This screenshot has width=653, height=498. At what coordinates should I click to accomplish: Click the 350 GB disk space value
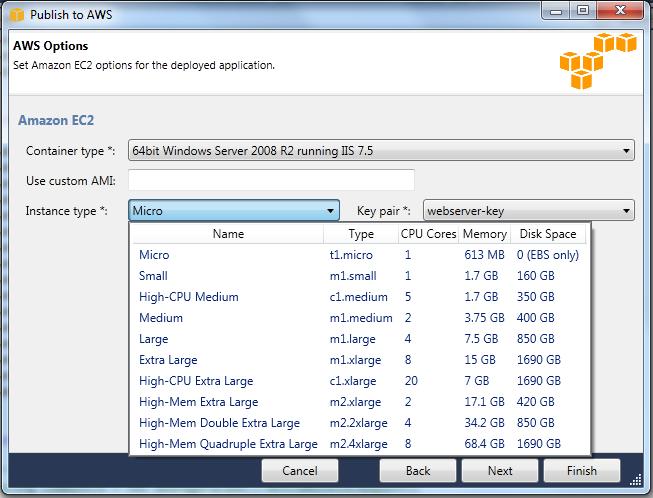536,297
